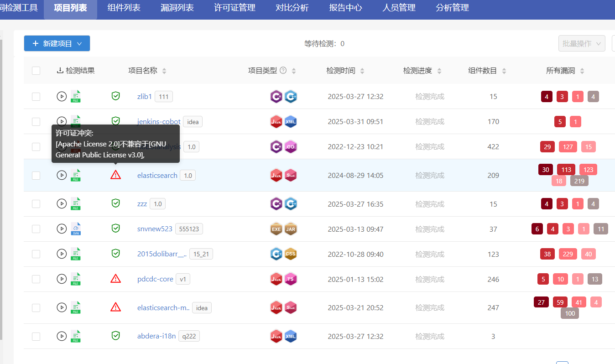Start detection for the zlib1 project

click(62, 96)
